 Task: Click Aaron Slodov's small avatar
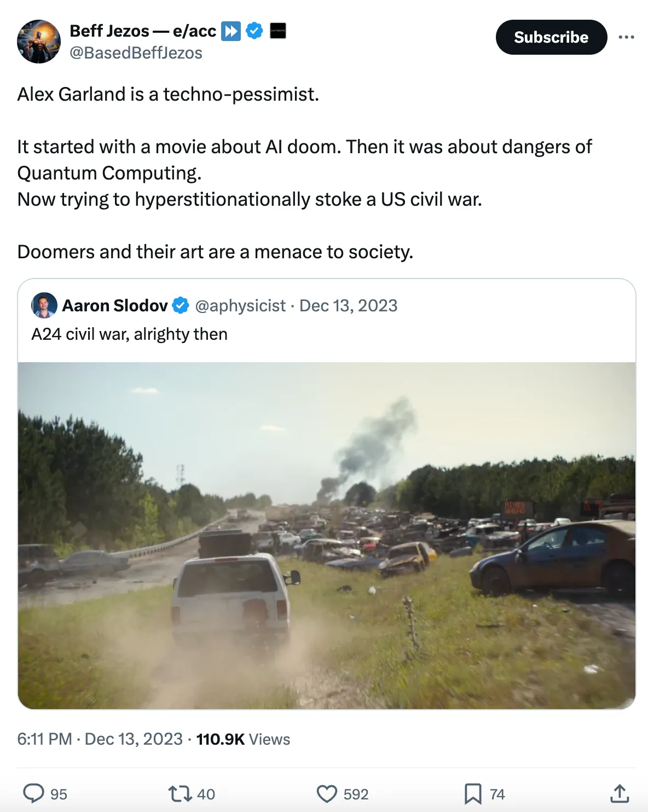pos(44,305)
